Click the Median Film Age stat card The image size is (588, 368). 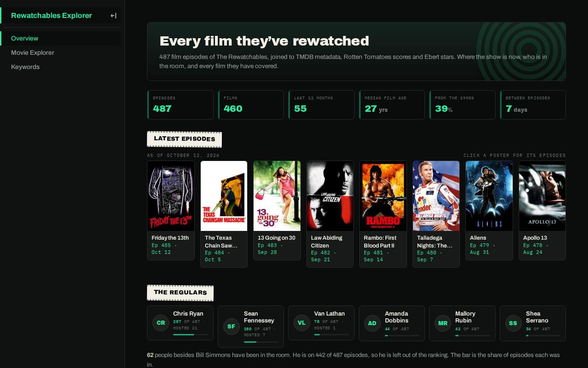[x=392, y=105]
